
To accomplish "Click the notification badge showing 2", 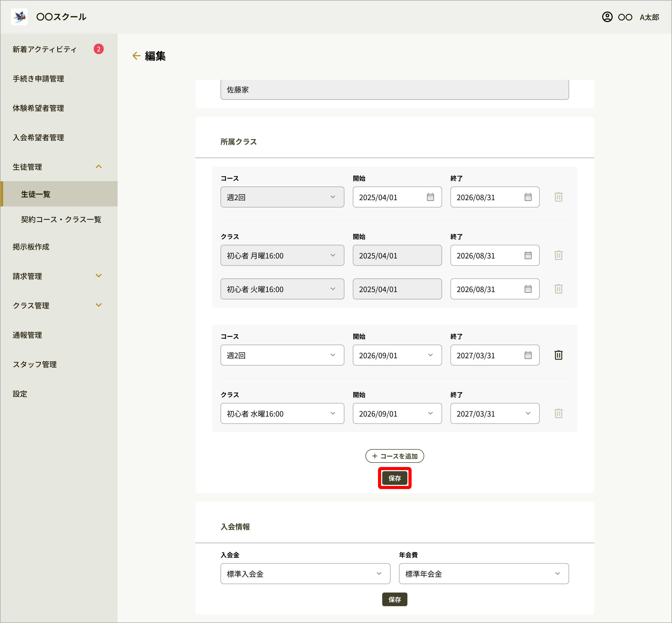I will (x=98, y=49).
